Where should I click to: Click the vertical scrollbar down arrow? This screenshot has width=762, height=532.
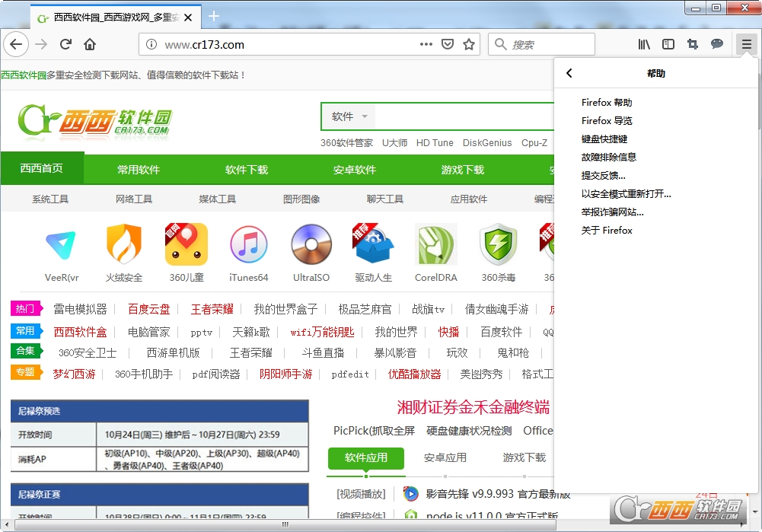click(x=754, y=511)
